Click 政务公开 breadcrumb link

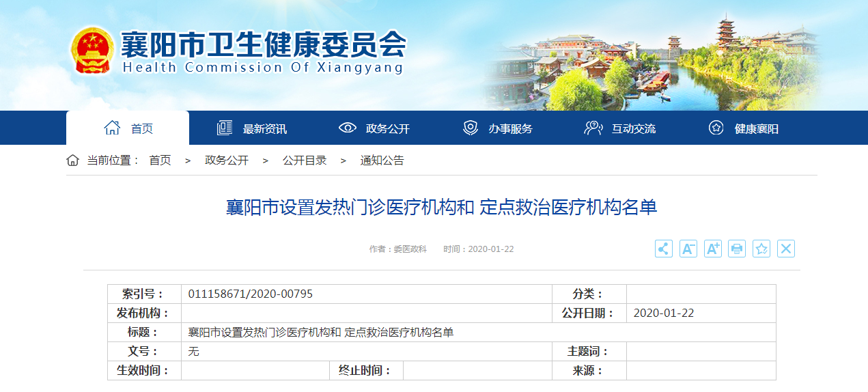(x=227, y=160)
